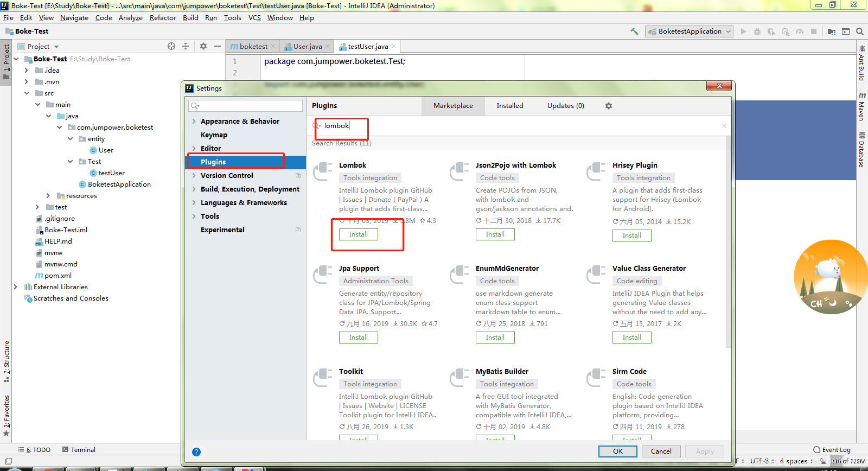The height and width of the screenshot is (471, 868).
Task: Open Plugins gear options icon
Action: coord(609,106)
